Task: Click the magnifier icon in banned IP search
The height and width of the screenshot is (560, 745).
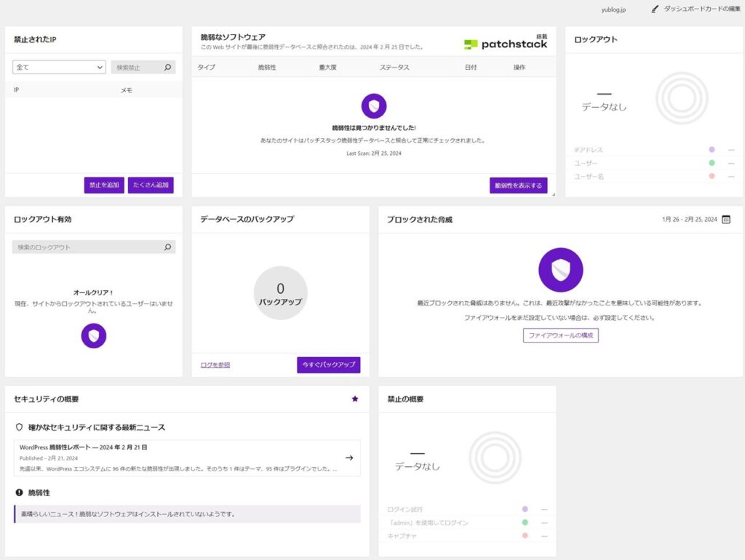Action: [168, 67]
